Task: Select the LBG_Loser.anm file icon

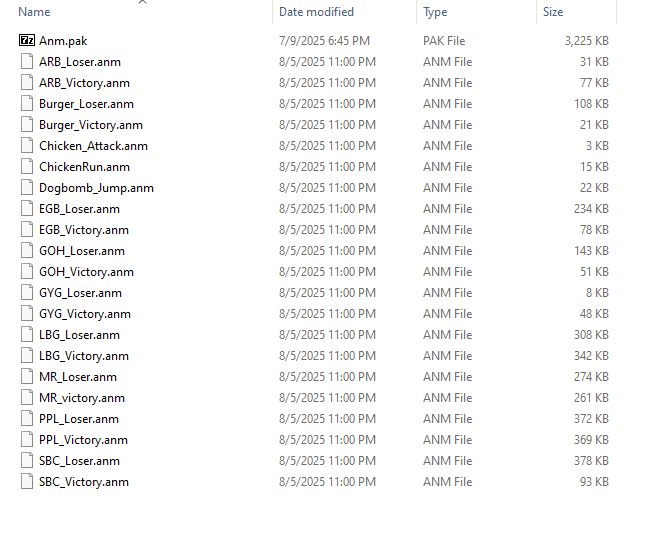Action: 27,334
